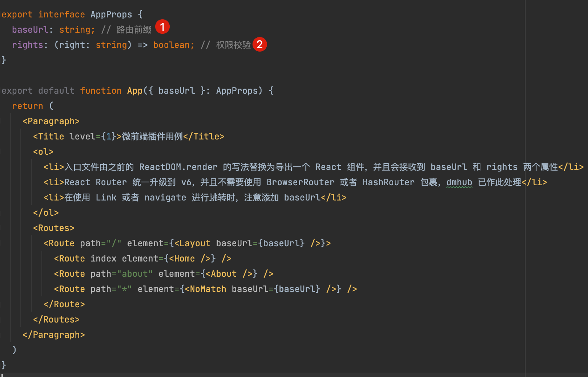This screenshot has width=588, height=377.
Task: Click the underlined 'dmhub' word
Action: tap(459, 182)
